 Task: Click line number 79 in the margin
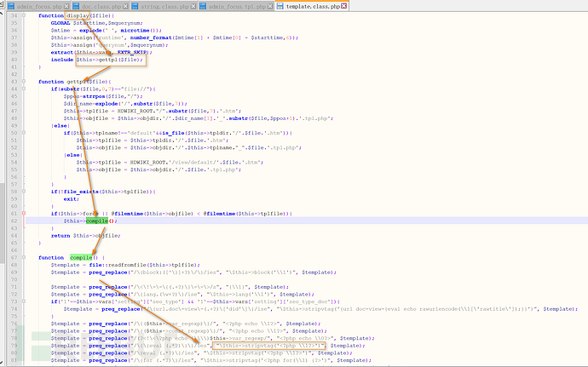click(14, 346)
